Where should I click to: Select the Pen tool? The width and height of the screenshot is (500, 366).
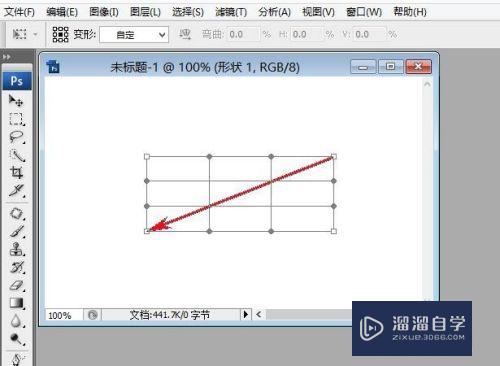click(17, 360)
